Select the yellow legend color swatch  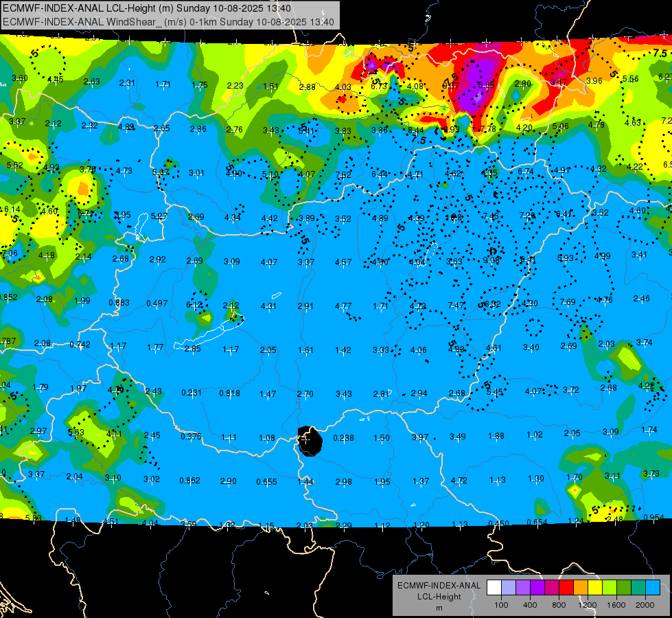pos(595,588)
